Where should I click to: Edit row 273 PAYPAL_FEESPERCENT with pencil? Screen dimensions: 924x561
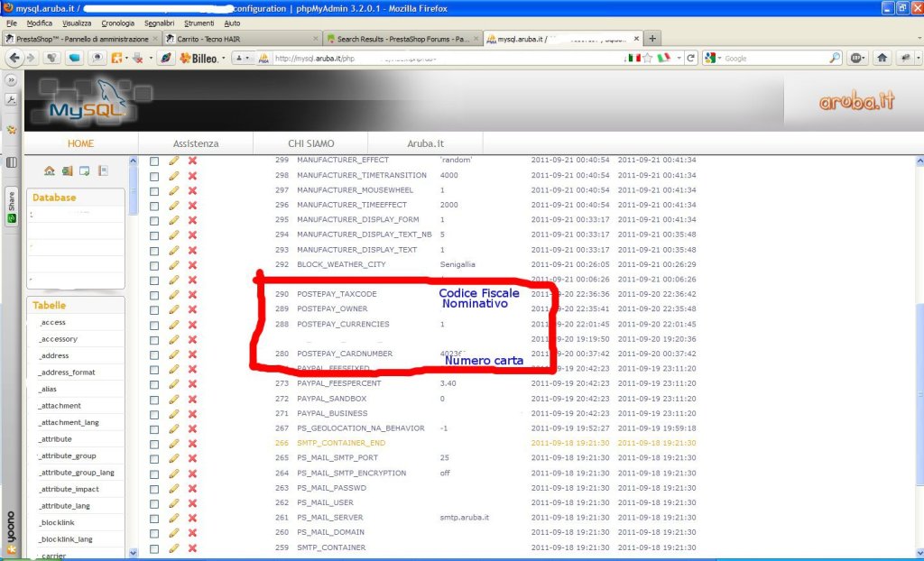[174, 383]
